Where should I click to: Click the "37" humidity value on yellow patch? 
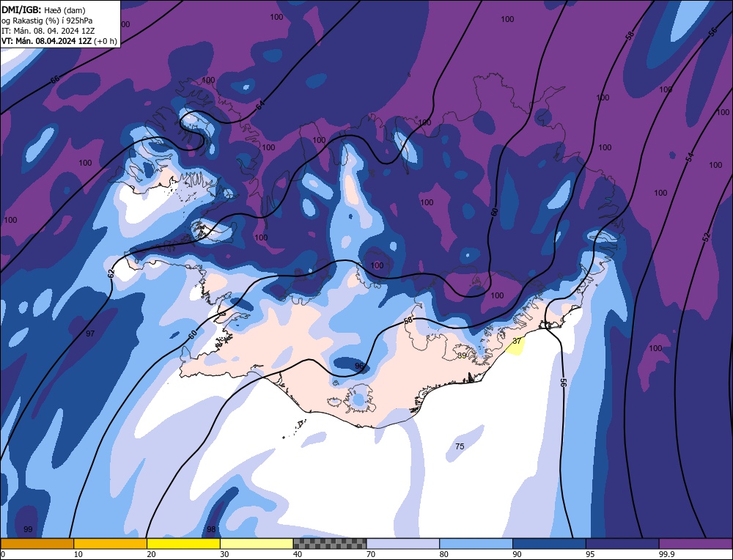tap(517, 341)
